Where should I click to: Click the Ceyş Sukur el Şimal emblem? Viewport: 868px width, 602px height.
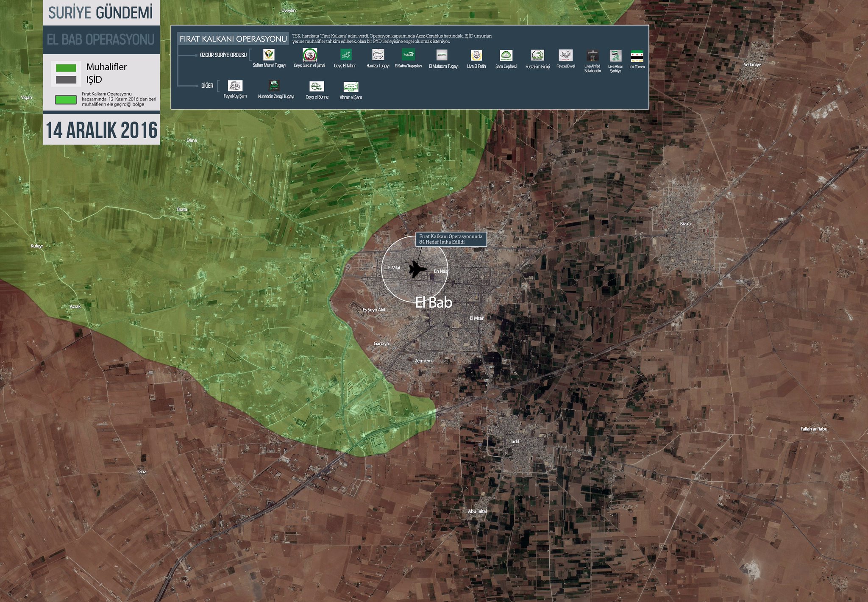click(310, 55)
